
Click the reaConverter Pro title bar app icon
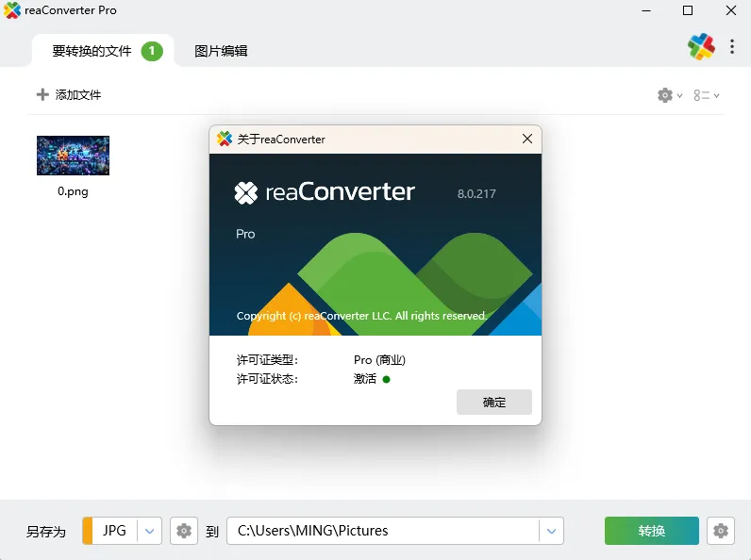[x=12, y=10]
